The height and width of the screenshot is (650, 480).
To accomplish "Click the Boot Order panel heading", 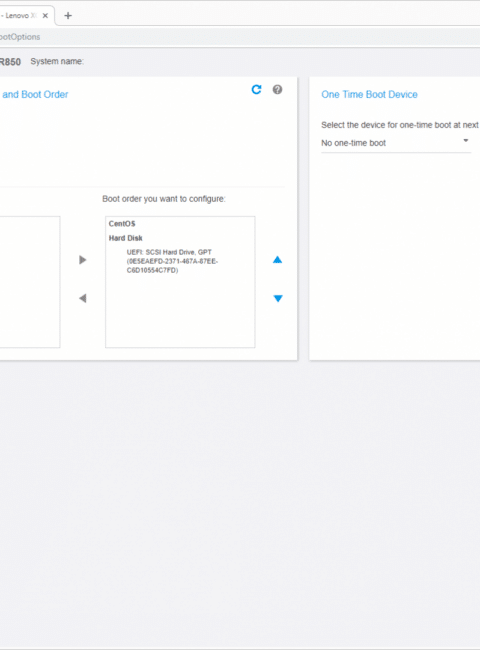I will pyautogui.click(x=34, y=95).
